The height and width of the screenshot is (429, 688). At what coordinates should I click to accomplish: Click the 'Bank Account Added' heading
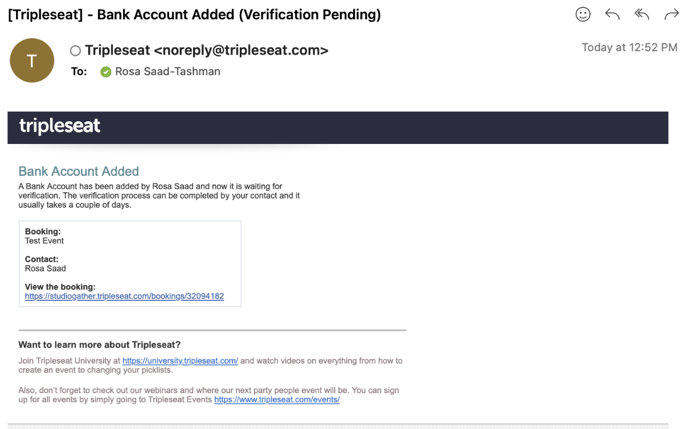(78, 171)
